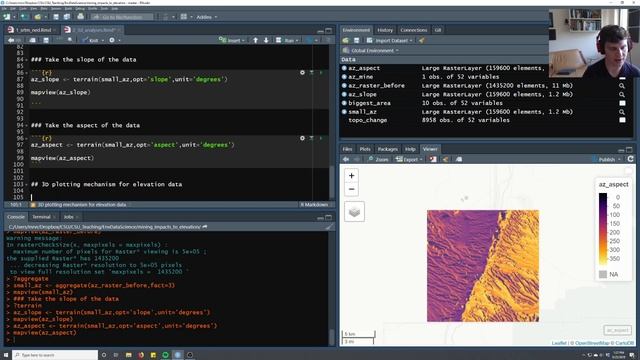
Task: Switch to 1_srtm_ned.Rmd editor tab
Action: point(33,30)
